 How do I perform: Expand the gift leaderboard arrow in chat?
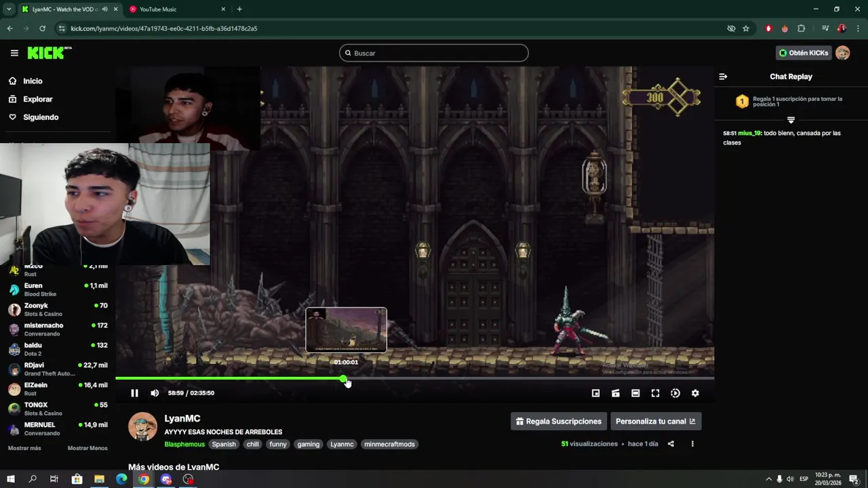791,120
